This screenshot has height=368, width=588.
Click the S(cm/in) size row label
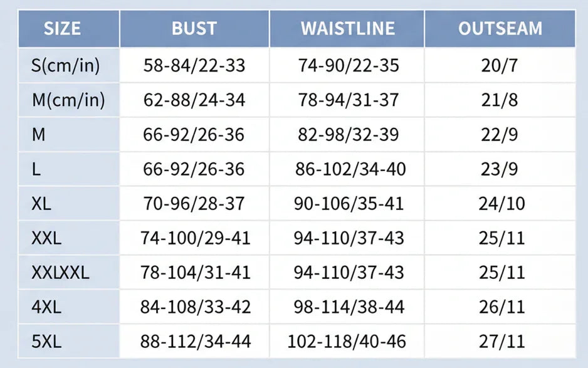point(66,65)
